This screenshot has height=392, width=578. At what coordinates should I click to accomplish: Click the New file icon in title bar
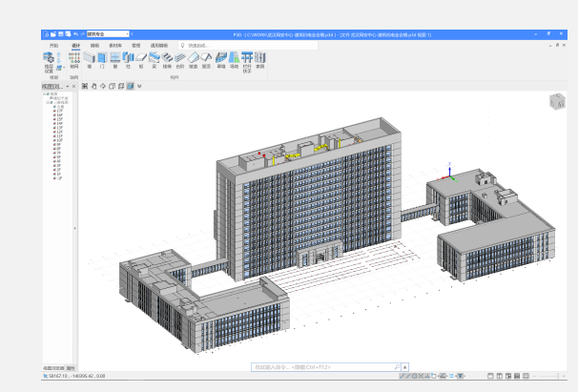(46, 34)
